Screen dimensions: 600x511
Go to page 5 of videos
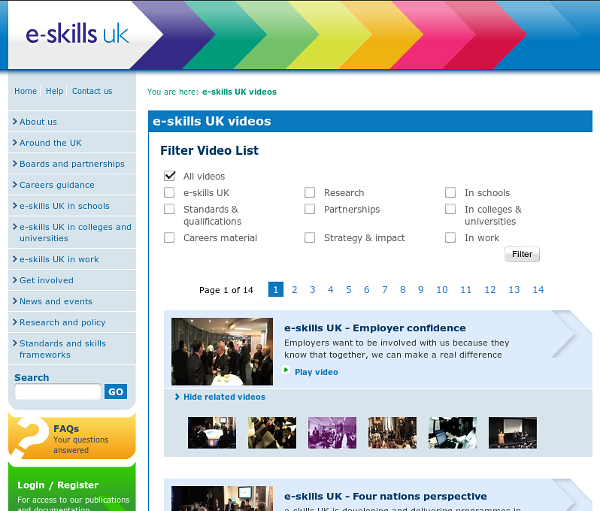click(x=349, y=290)
